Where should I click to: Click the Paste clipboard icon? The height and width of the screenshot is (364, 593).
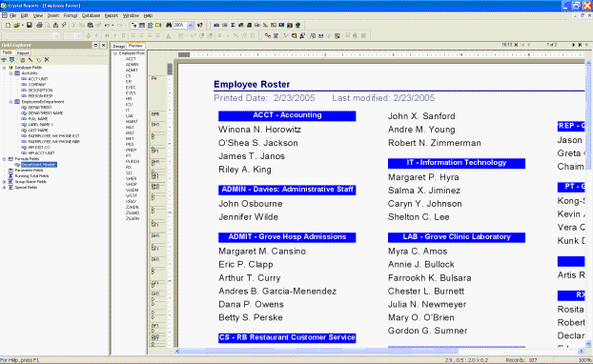tap(90, 26)
